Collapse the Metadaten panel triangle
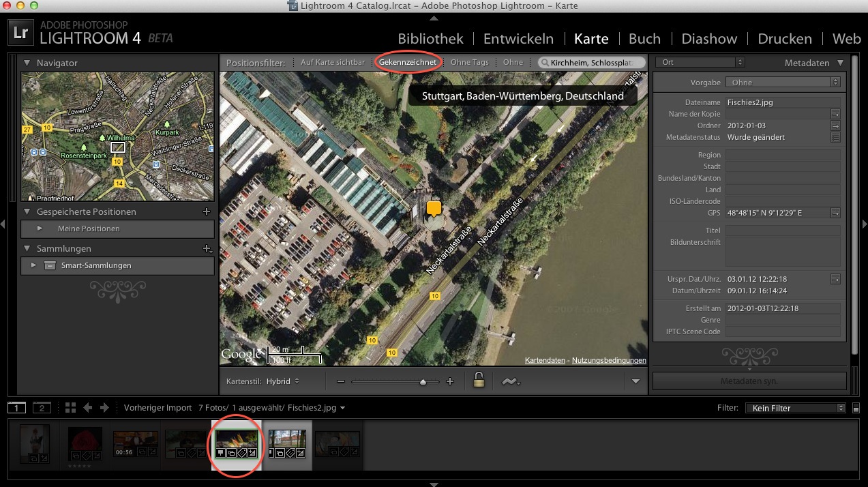The height and width of the screenshot is (487, 868). pyautogui.click(x=840, y=63)
